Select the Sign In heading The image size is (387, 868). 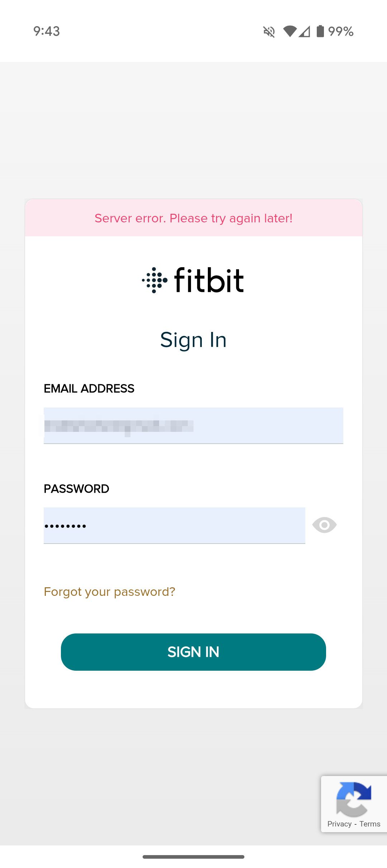point(193,339)
